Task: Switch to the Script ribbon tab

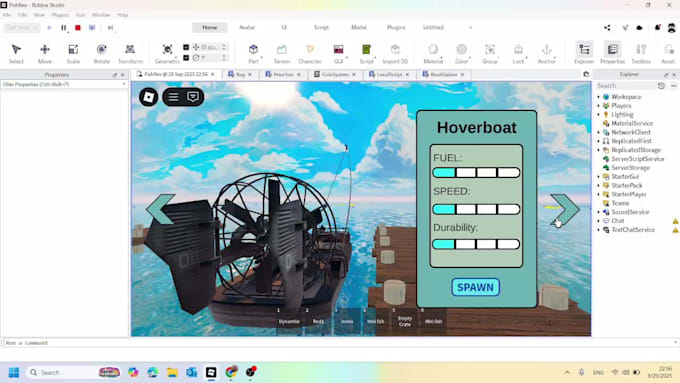Action: (x=321, y=27)
